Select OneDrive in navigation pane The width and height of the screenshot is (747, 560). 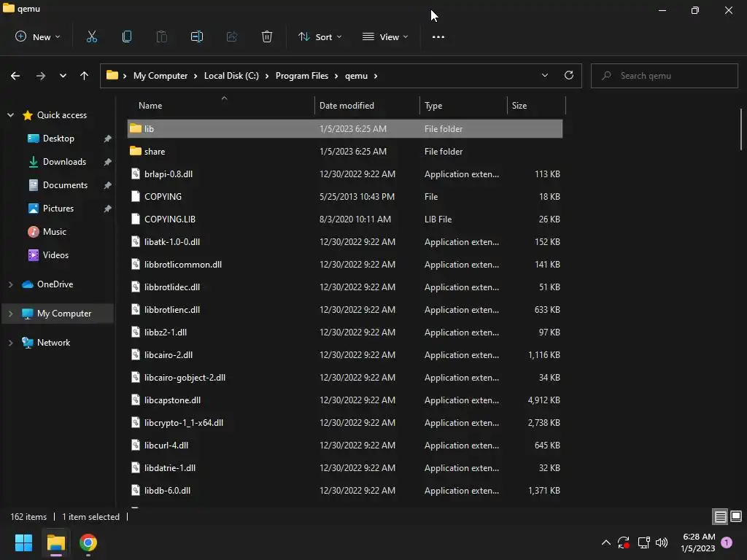(55, 284)
